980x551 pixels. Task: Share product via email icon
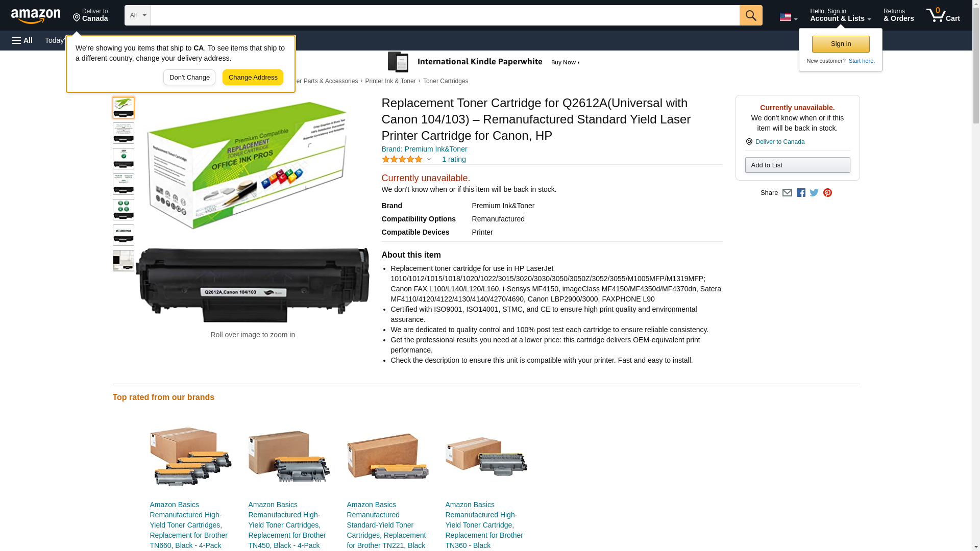coord(787,193)
